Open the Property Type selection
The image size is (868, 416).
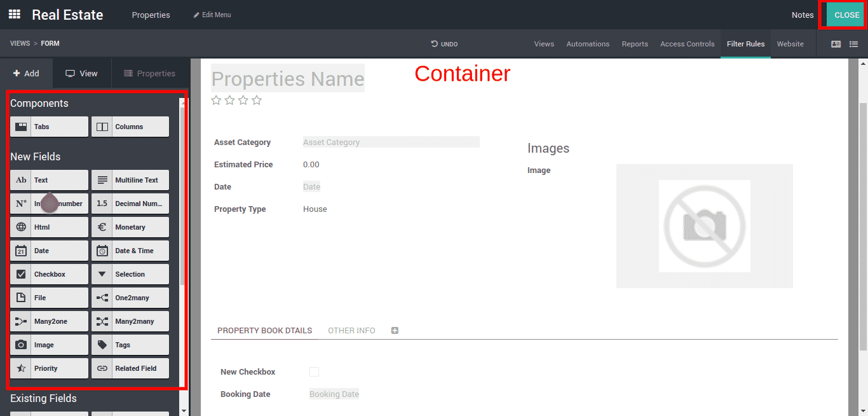tap(315, 209)
